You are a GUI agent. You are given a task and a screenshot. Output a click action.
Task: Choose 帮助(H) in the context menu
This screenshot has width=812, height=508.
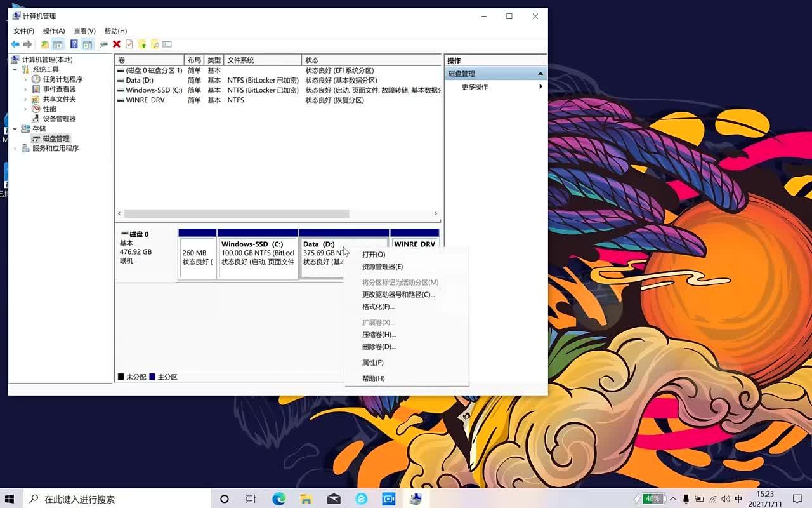(x=406, y=378)
